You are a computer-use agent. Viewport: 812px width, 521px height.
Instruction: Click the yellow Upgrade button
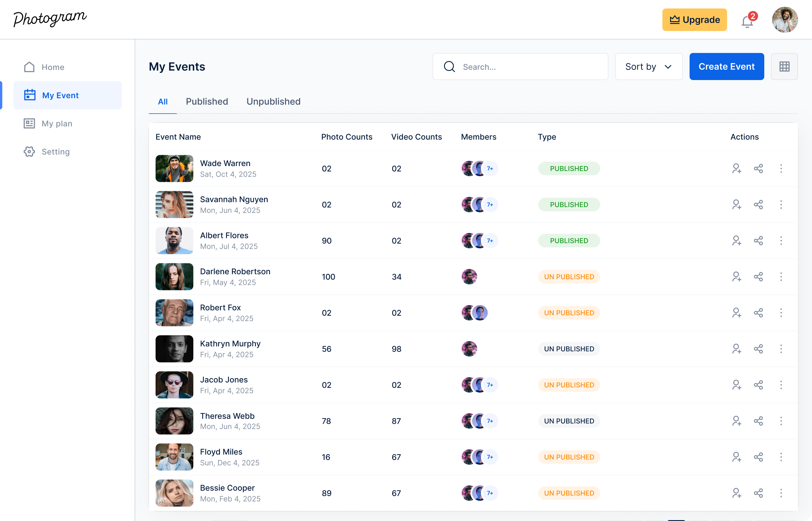tap(694, 20)
